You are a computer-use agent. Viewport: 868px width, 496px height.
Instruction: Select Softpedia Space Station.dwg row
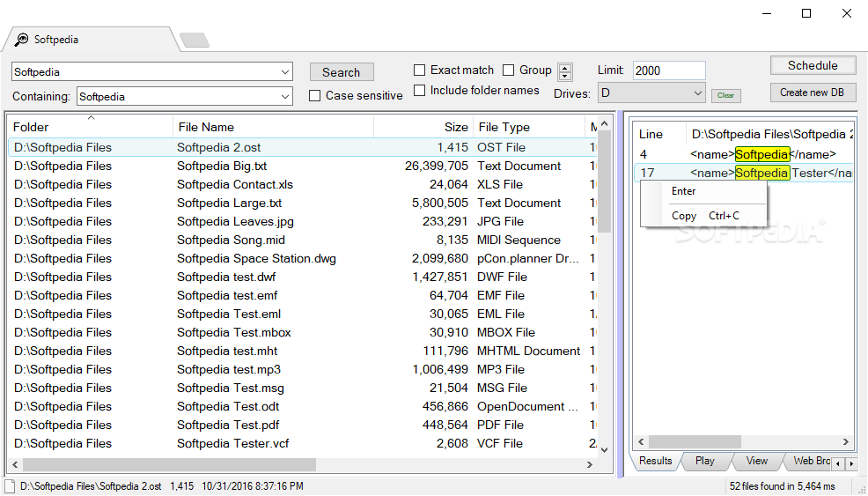tap(303, 258)
